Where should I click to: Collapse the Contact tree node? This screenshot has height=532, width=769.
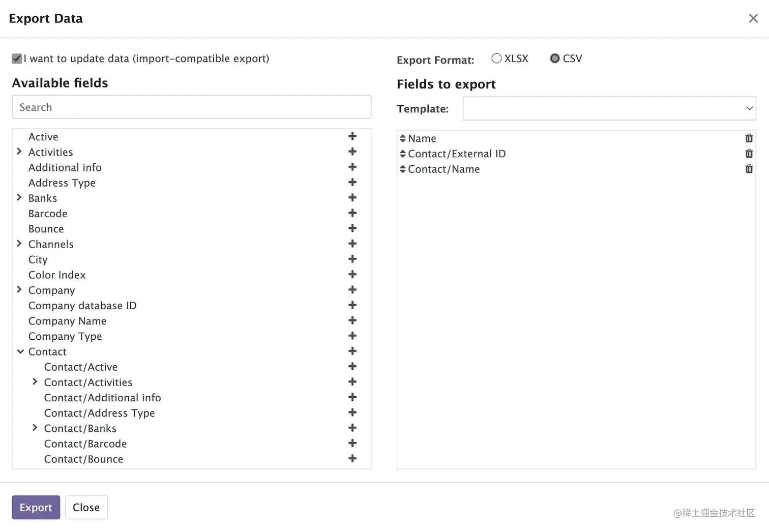[20, 351]
